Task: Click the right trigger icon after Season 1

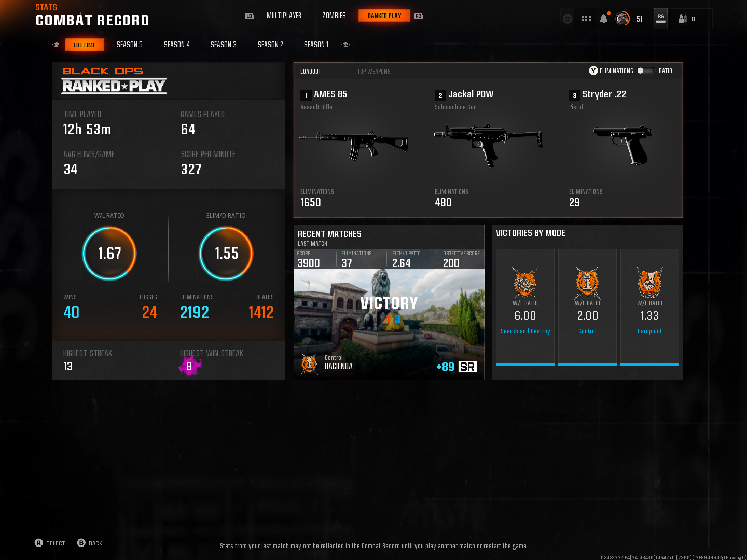Action: pos(345,45)
